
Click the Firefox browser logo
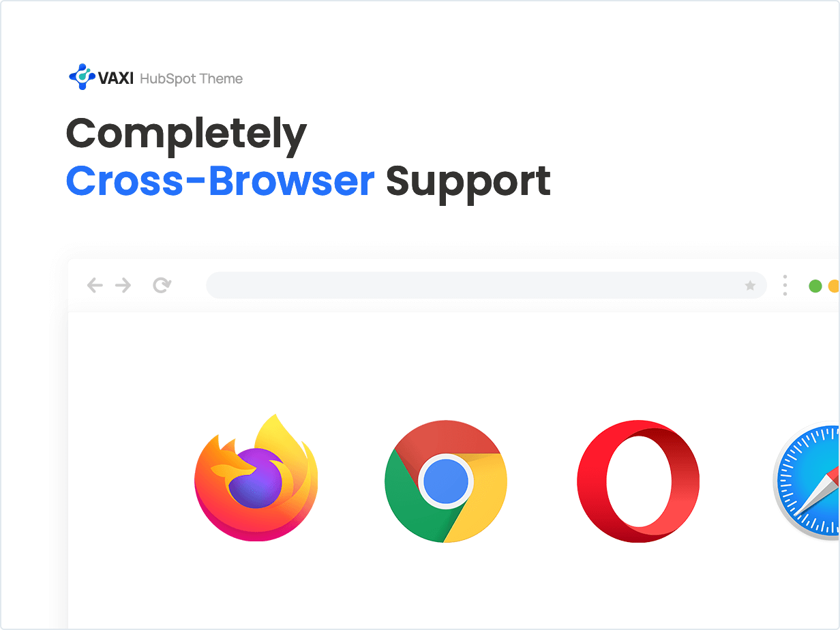coord(256,477)
